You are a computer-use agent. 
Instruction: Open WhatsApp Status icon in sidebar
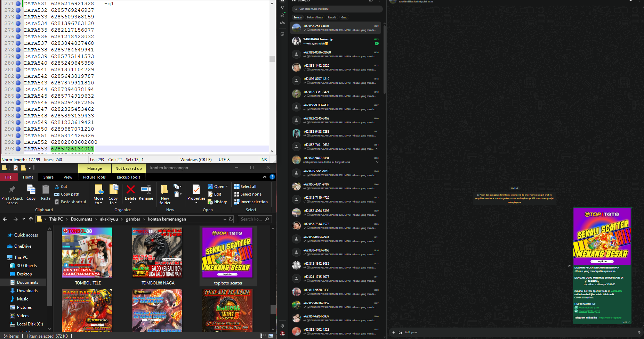pyautogui.click(x=282, y=8)
